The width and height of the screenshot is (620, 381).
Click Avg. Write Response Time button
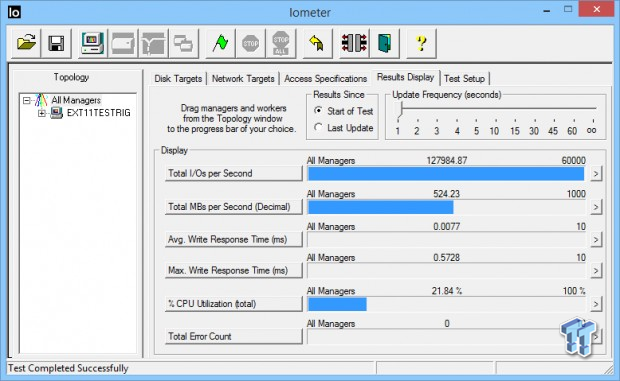[234, 240]
